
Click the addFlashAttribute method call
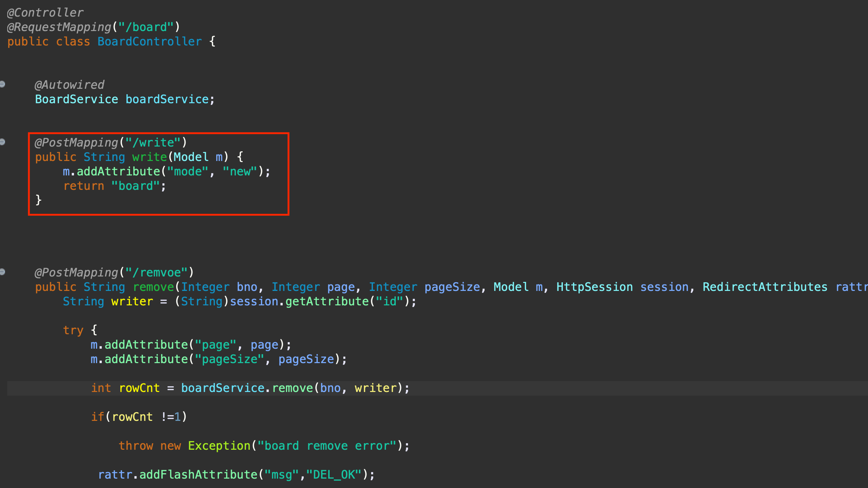point(198,475)
